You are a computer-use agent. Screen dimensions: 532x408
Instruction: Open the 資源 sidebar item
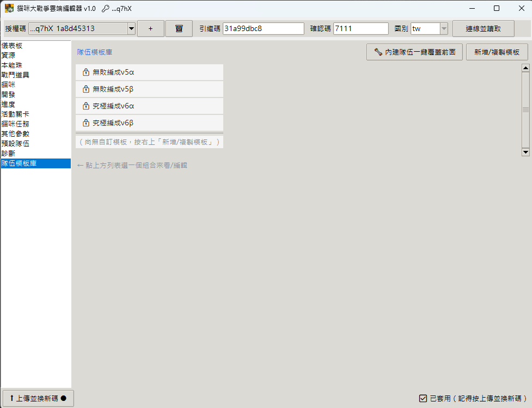(x=35, y=55)
